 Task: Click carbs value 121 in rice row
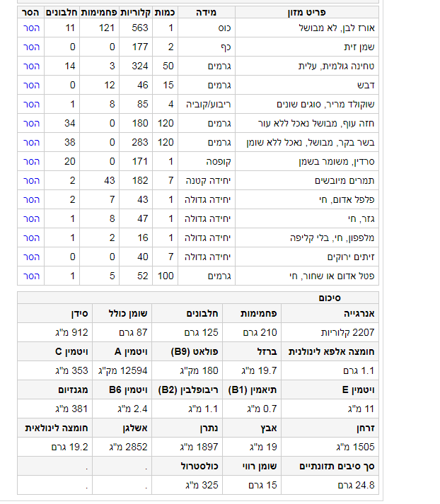[x=106, y=28]
